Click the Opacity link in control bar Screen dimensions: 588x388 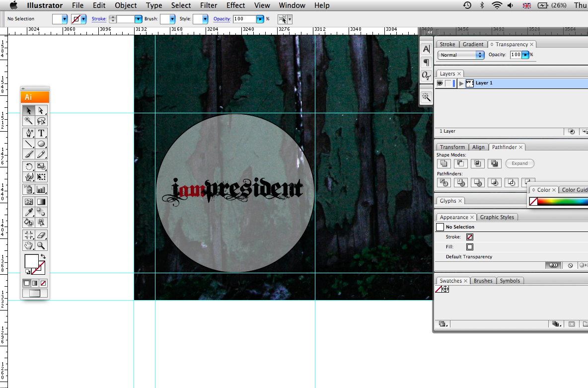pyautogui.click(x=222, y=19)
